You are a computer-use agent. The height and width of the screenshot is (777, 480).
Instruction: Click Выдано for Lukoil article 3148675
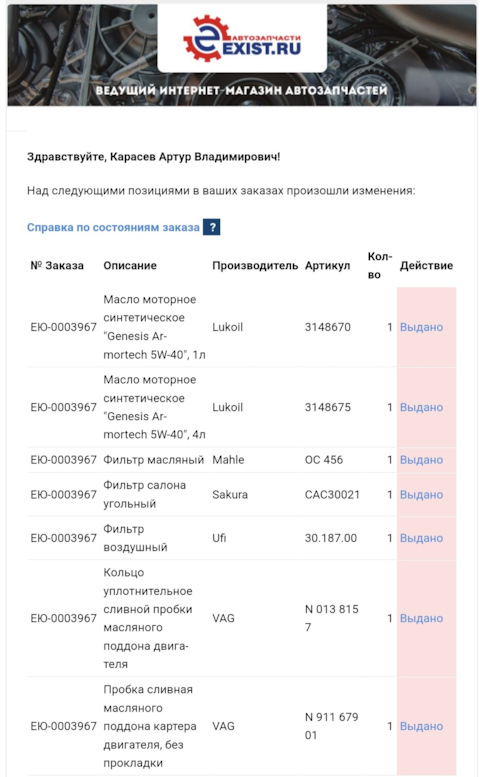[421, 407]
